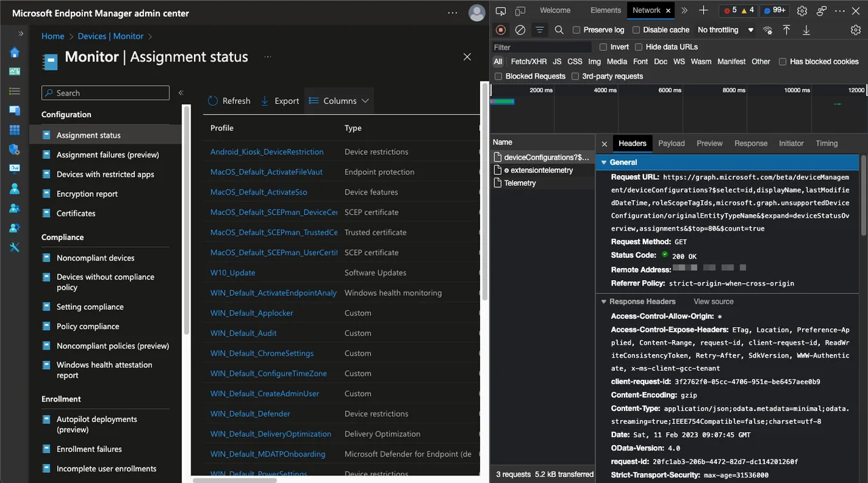Add a new DevTools tab with plus
868x483 pixels.
pos(703,10)
